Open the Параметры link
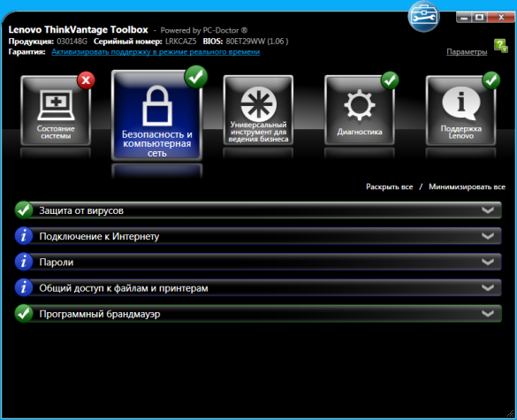 point(467,52)
